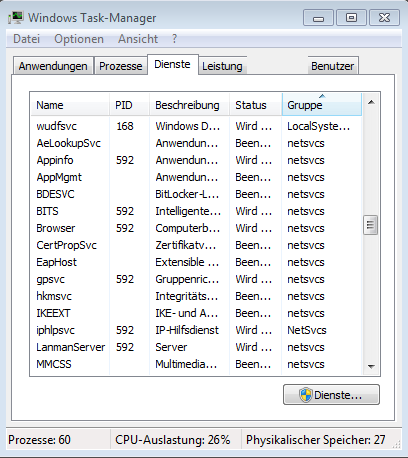The width and height of the screenshot is (408, 458).
Task: Click CPU-Auslastung: 26% in status bar
Action: [x=173, y=440]
